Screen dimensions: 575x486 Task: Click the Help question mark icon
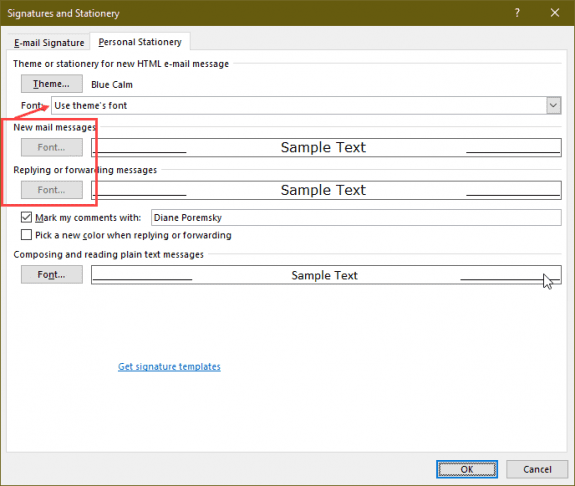517,13
